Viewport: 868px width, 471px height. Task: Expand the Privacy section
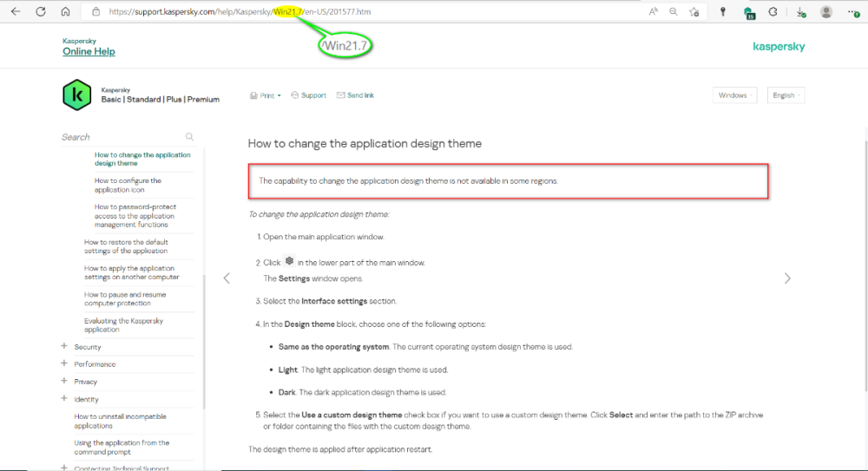coord(63,381)
